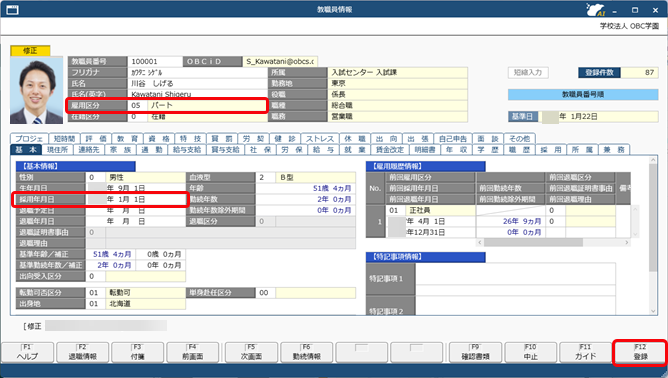Screen dimensions: 668x378
Task: Select the 給与支給 tab
Action: click(187, 150)
